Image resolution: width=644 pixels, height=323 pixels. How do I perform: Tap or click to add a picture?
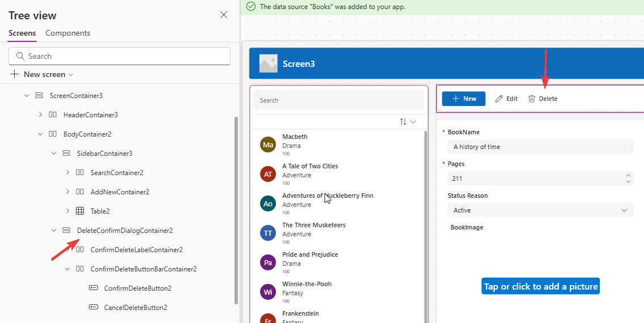click(x=540, y=286)
